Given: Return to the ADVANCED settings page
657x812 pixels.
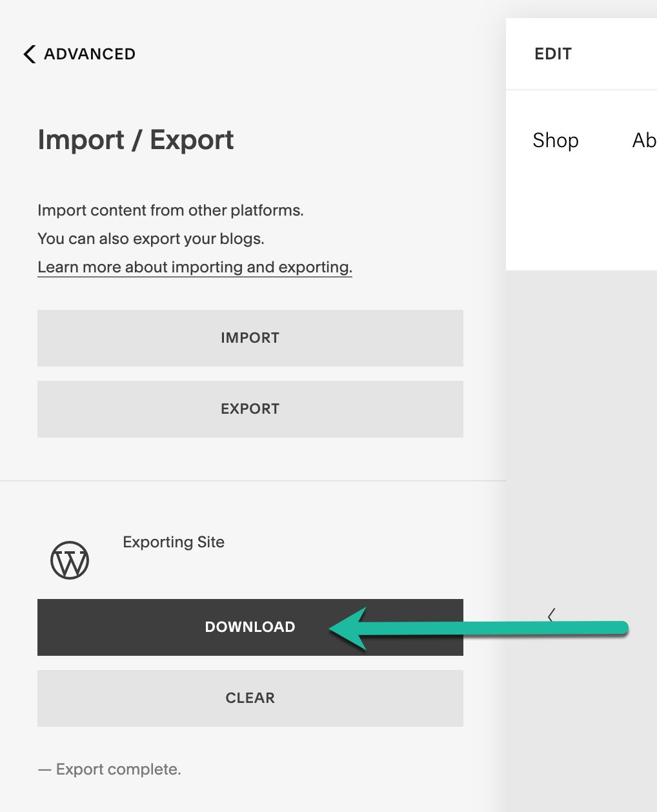Looking at the screenshot, I should tap(79, 54).
